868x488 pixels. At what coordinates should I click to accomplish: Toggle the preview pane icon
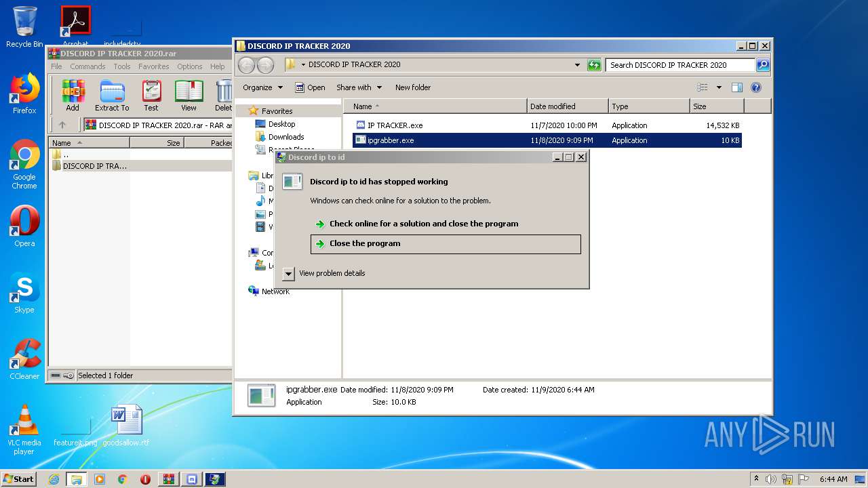click(x=737, y=87)
